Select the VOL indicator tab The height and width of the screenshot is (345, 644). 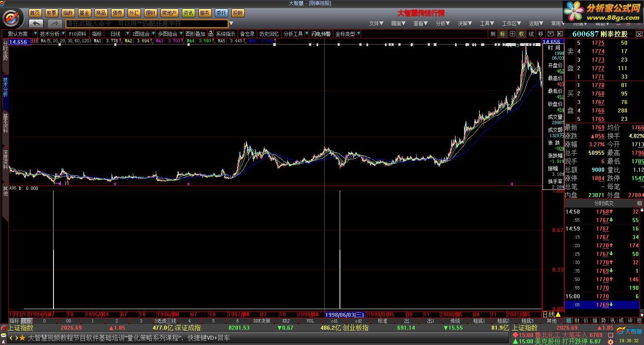click(x=310, y=321)
